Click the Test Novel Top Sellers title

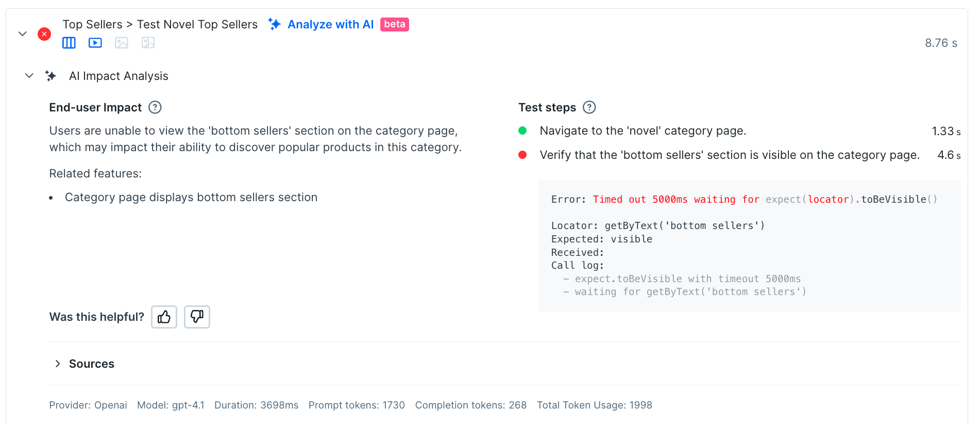coord(197,24)
